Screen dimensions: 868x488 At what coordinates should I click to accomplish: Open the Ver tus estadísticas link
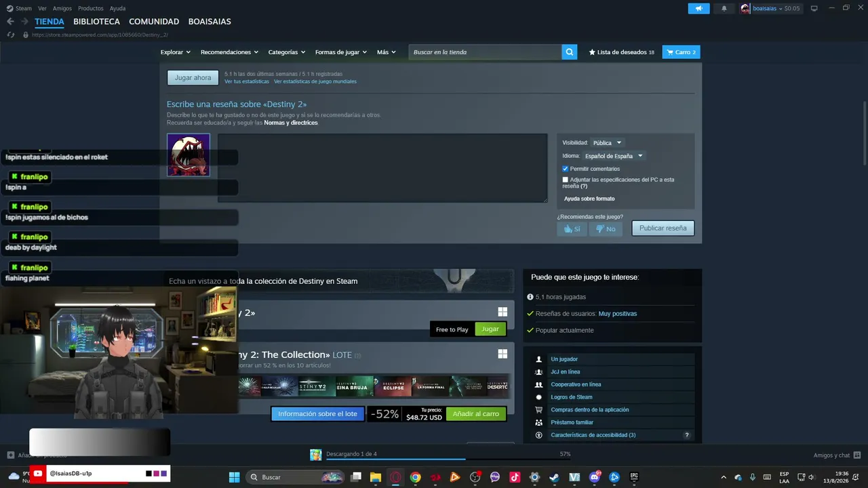coord(247,81)
